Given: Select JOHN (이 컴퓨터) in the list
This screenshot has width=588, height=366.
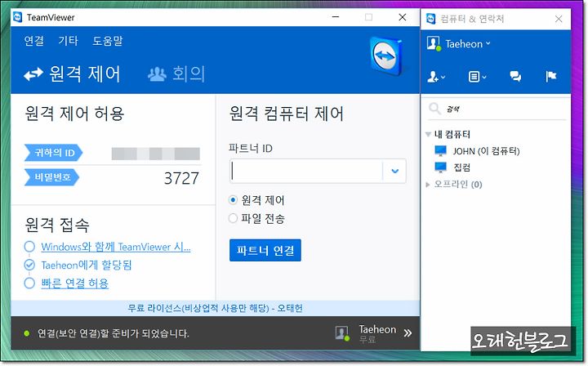Looking at the screenshot, I should (486, 151).
